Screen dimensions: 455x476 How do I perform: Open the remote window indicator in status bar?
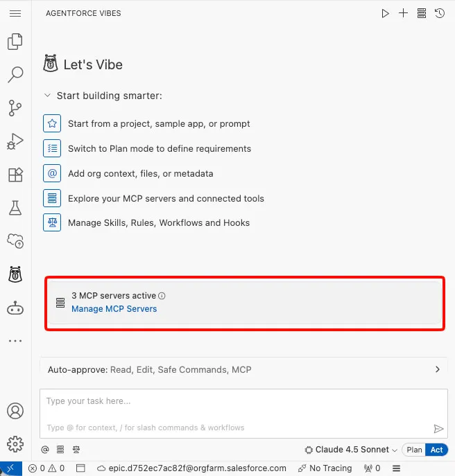[x=11, y=468]
